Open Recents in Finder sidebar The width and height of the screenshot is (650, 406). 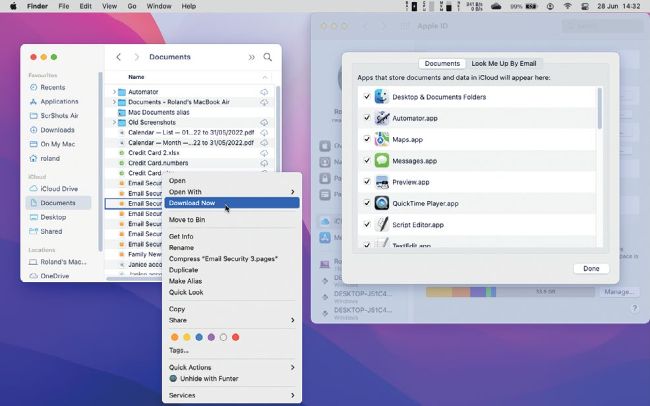[47, 88]
